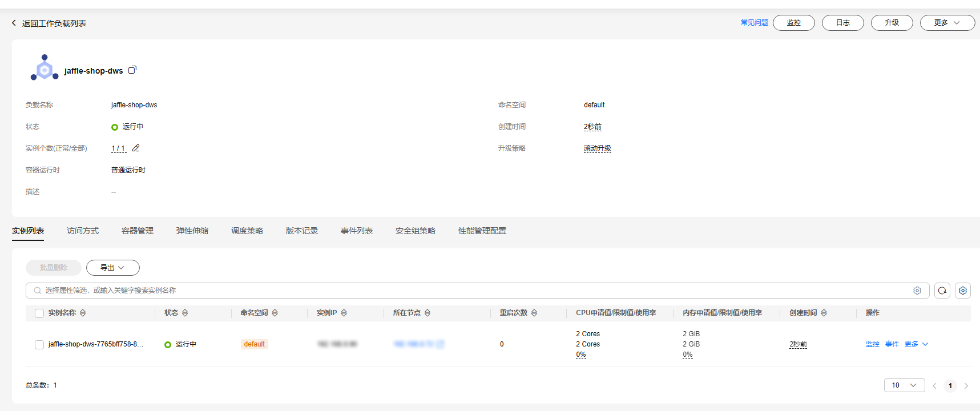The width and height of the screenshot is (980, 411).
Task: Open the 更多 dropdown at top right
Action: 947,23
